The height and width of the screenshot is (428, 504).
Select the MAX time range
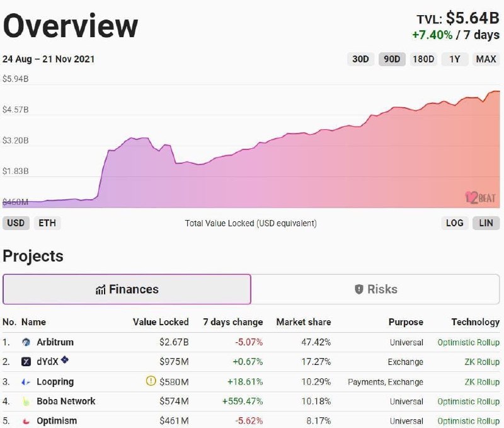(486, 59)
